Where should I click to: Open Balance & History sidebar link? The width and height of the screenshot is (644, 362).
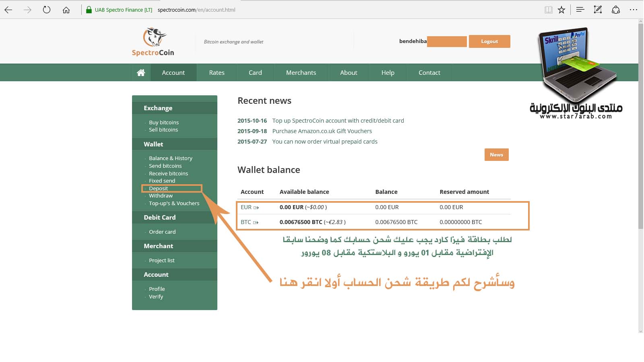[171, 158]
